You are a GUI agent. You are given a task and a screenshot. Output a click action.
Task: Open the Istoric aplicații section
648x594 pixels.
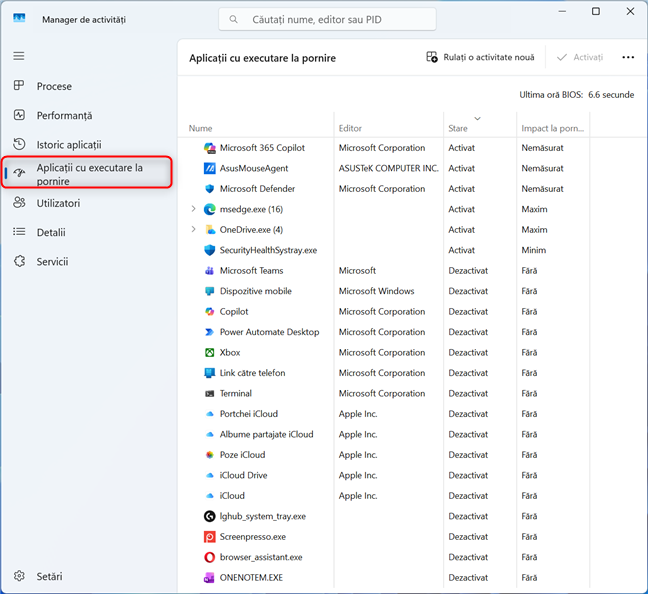coord(68,145)
